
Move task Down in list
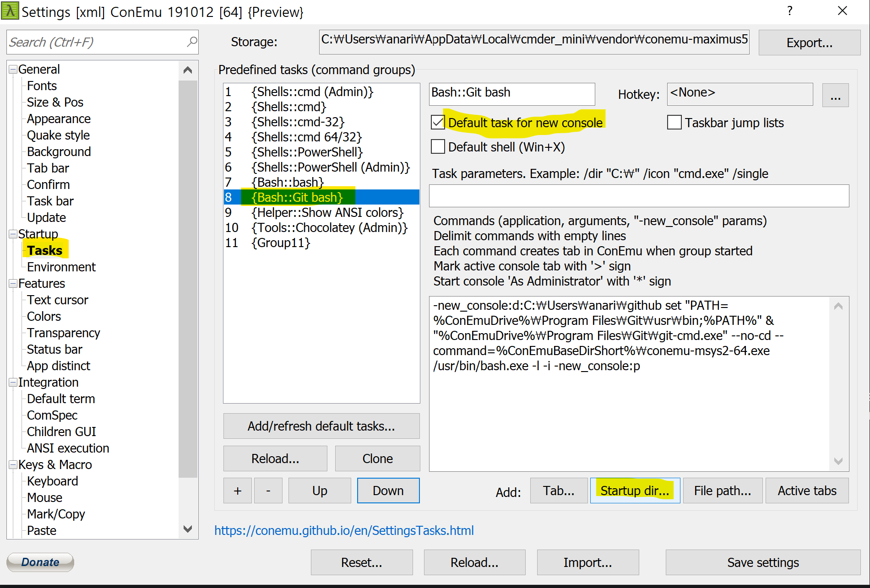click(388, 491)
